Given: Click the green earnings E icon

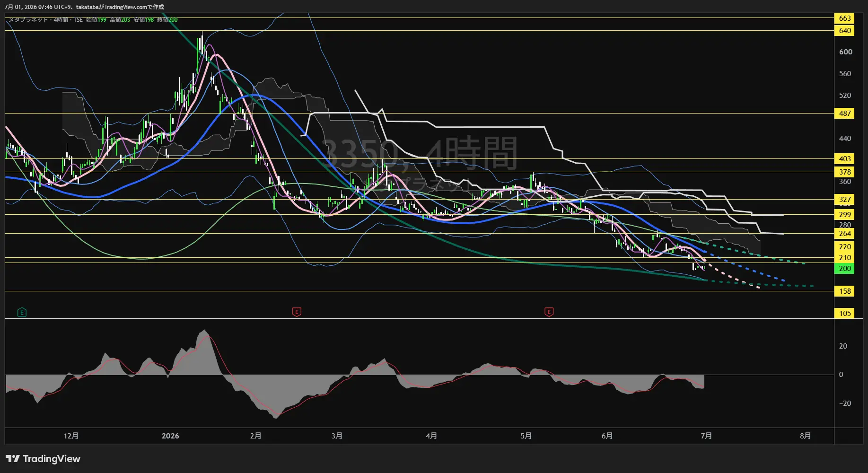Looking at the screenshot, I should click(x=22, y=312).
